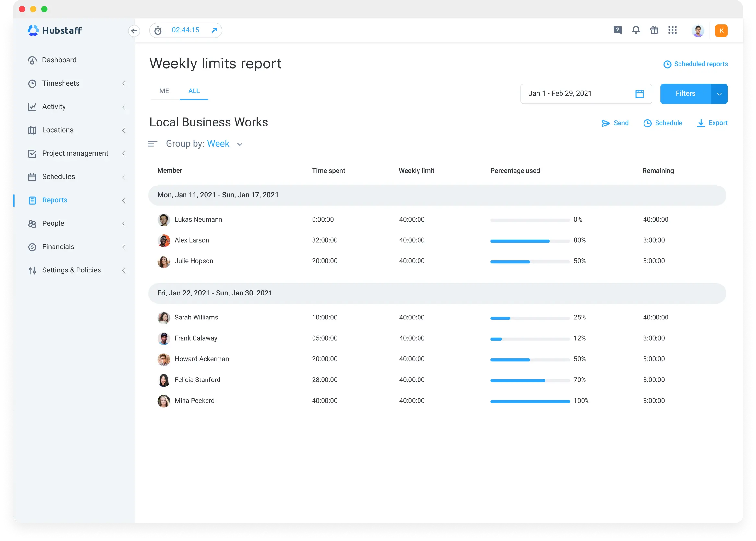Click the timer stopwatch icon
The image size is (756, 541).
(x=158, y=30)
